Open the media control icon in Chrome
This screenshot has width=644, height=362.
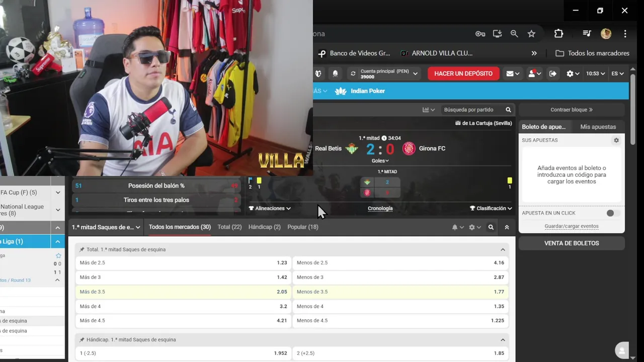coord(587,34)
